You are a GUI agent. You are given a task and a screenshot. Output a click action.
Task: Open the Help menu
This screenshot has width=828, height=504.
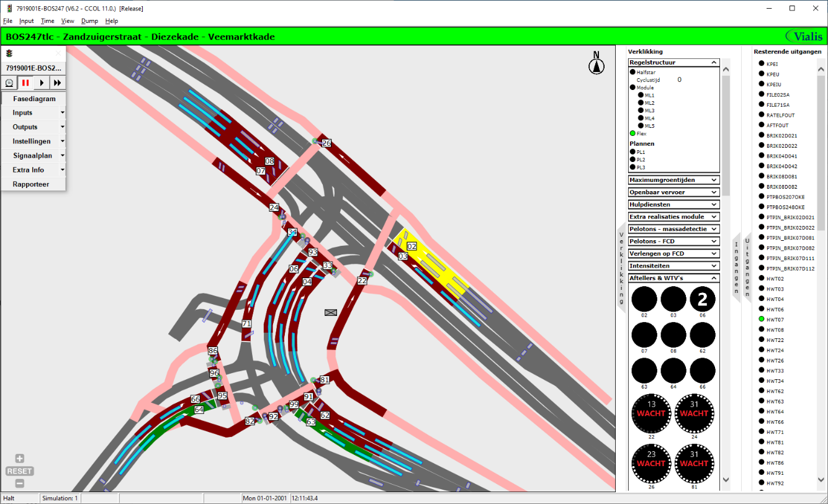pos(112,21)
